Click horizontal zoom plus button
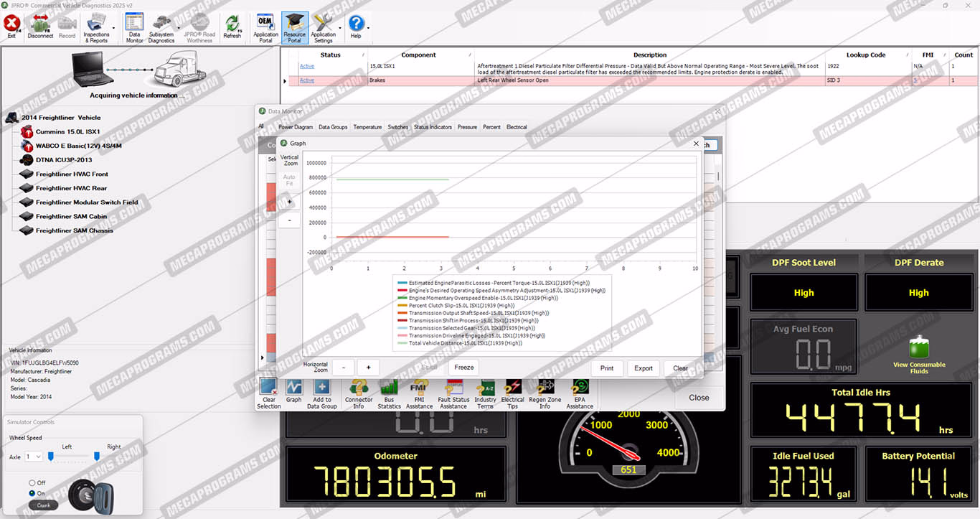 point(368,368)
